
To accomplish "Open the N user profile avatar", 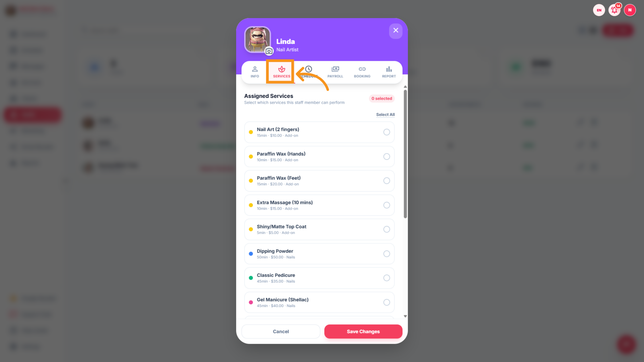I will [630, 10].
